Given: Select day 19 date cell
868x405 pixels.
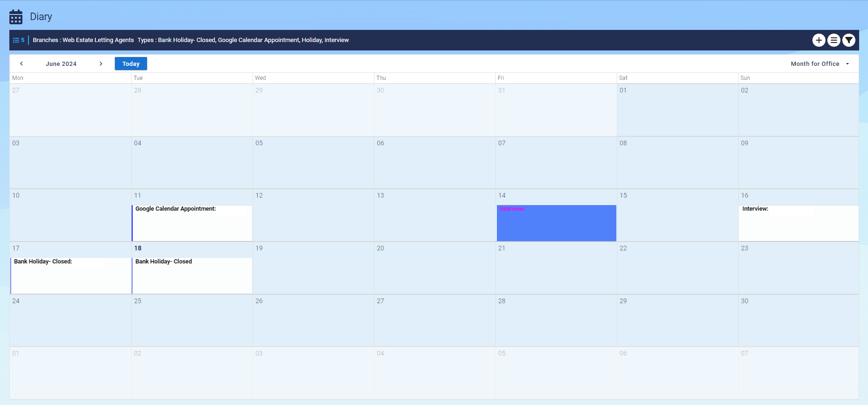Looking at the screenshot, I should click(x=313, y=268).
